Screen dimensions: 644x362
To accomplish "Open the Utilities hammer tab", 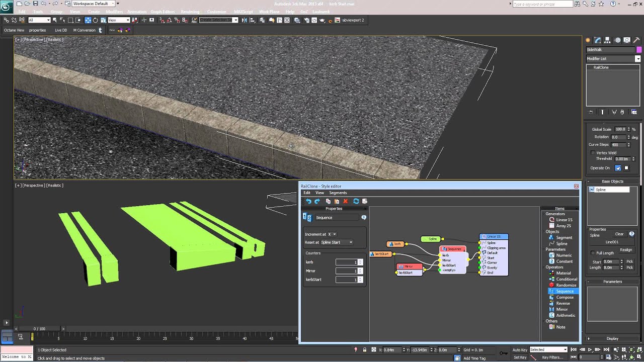I will click(636, 40).
